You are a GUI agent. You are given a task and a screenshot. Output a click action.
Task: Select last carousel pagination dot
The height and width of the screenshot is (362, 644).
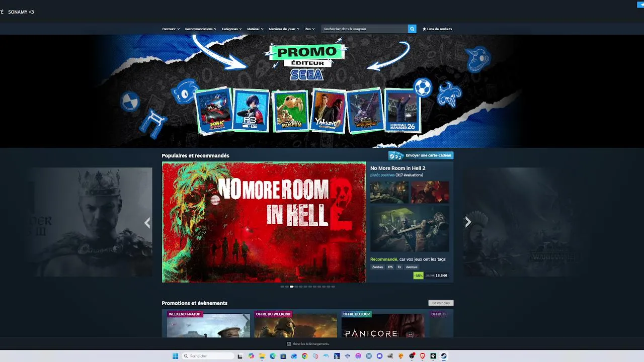333,287
